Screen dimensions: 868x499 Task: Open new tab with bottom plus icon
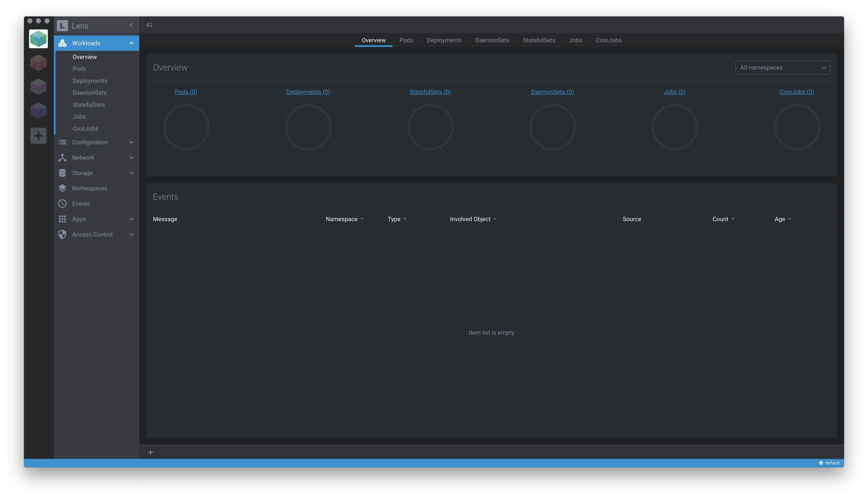151,452
